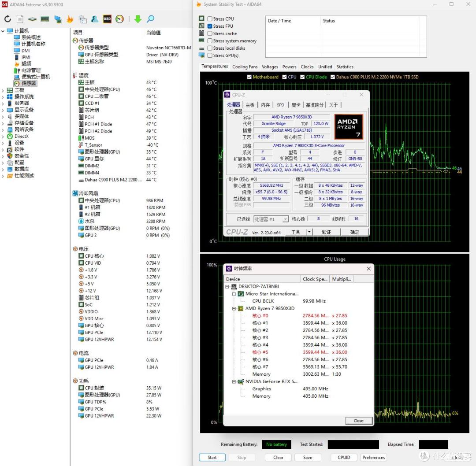Click the refresh icon in AIDA64 toolbar
Image resolution: width=476 pixels, height=466 pixels.
coord(7,19)
